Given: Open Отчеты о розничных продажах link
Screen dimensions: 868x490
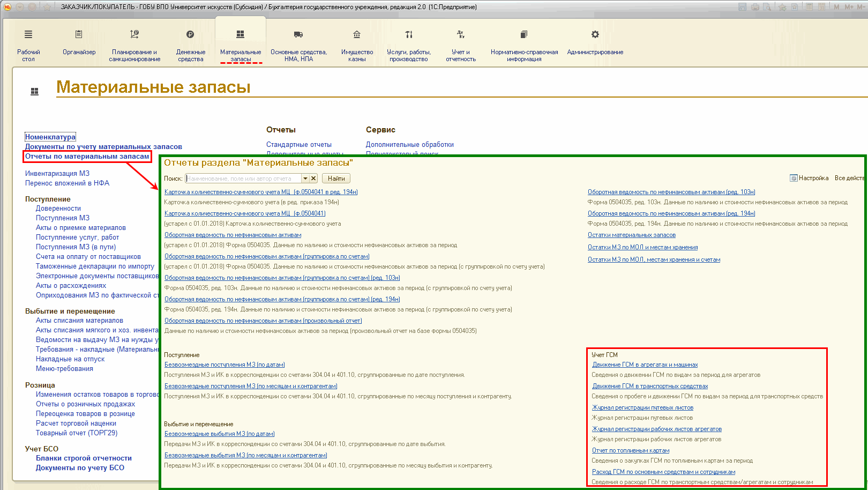Looking at the screenshot, I should point(85,404).
